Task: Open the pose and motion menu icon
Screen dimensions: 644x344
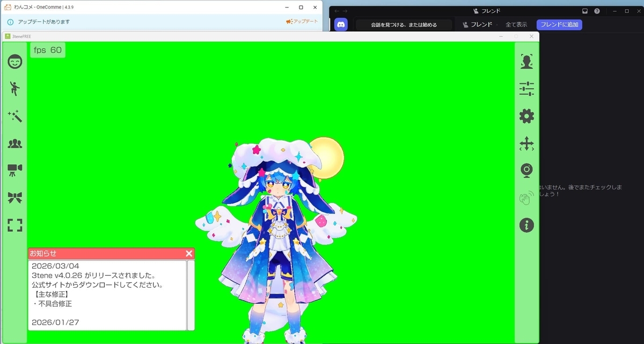Action: pos(15,89)
